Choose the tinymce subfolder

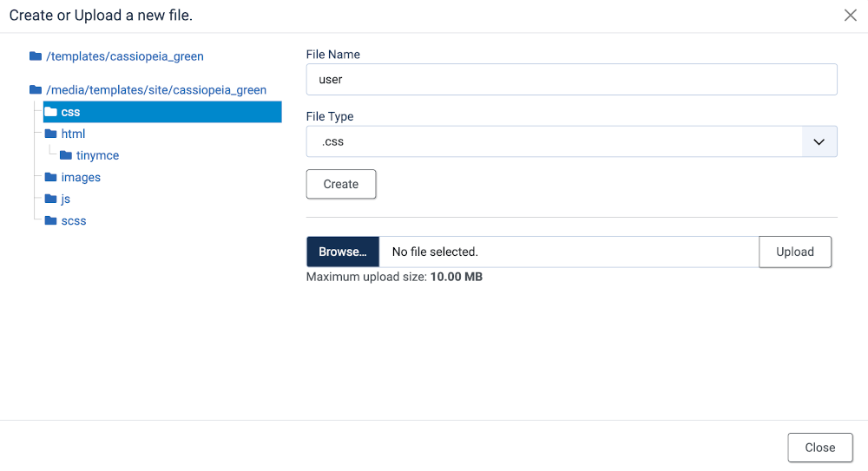[97, 155]
